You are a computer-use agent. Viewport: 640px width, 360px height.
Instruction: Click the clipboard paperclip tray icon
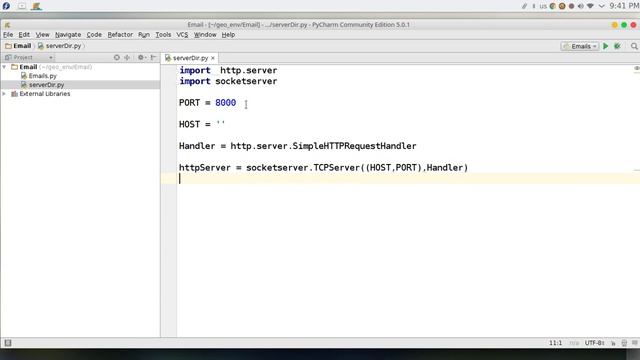click(x=524, y=6)
